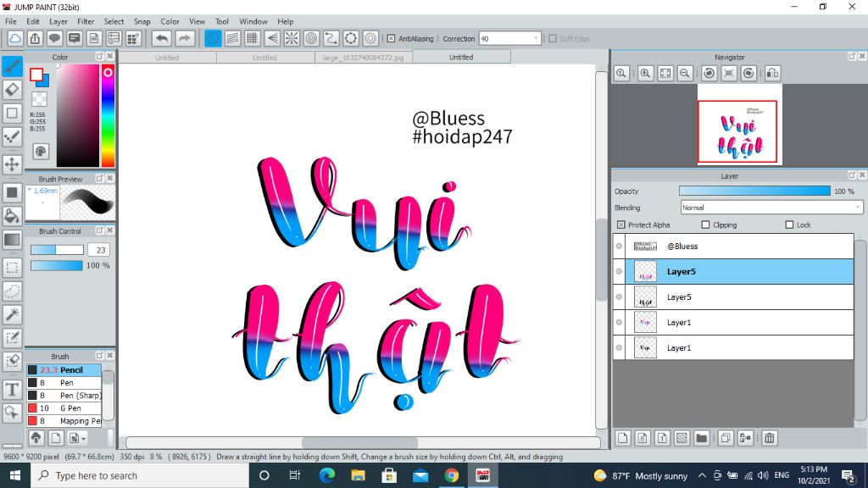This screenshot has width=868, height=488.
Task: Open the color palette button in Color panel
Action: pos(41,152)
